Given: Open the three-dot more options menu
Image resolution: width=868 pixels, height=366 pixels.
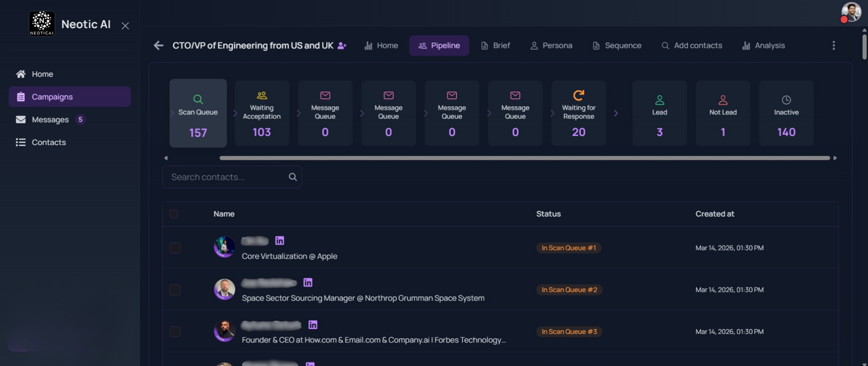Looking at the screenshot, I should coord(834,45).
